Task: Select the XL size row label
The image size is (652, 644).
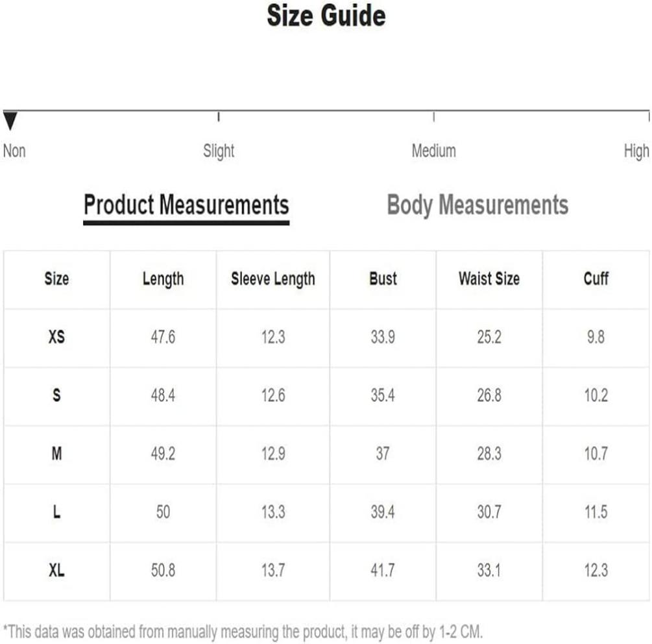Action: pos(56,570)
